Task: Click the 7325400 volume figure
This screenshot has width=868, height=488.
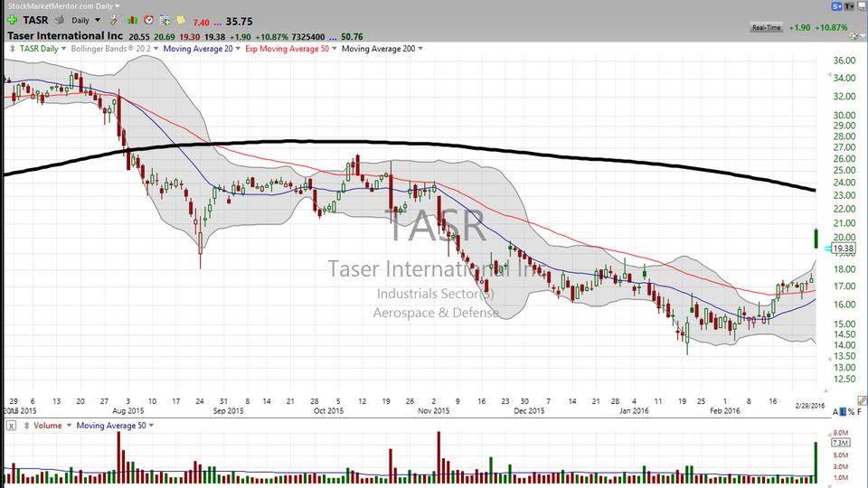Action: [x=308, y=37]
